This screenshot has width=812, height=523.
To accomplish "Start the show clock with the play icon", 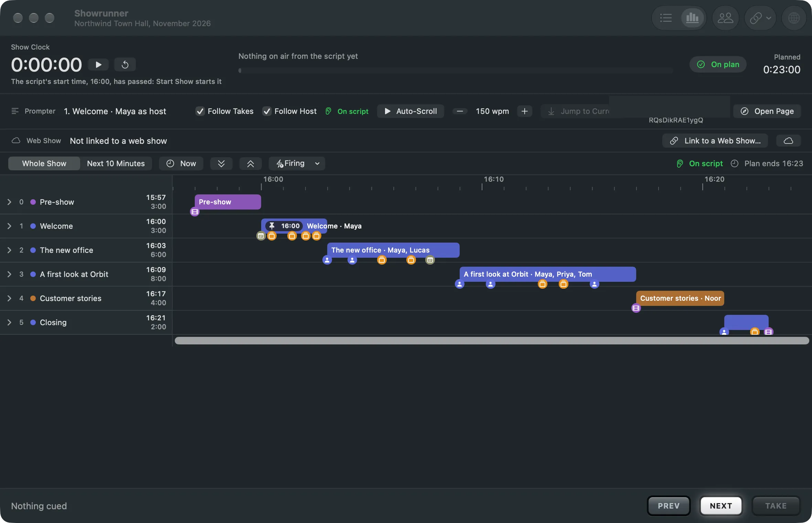I will pos(98,64).
